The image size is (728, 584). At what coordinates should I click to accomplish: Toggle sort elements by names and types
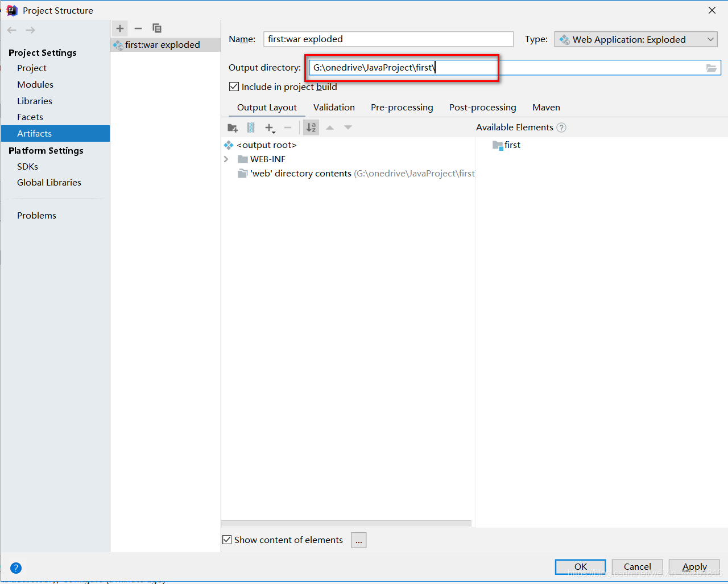311,128
